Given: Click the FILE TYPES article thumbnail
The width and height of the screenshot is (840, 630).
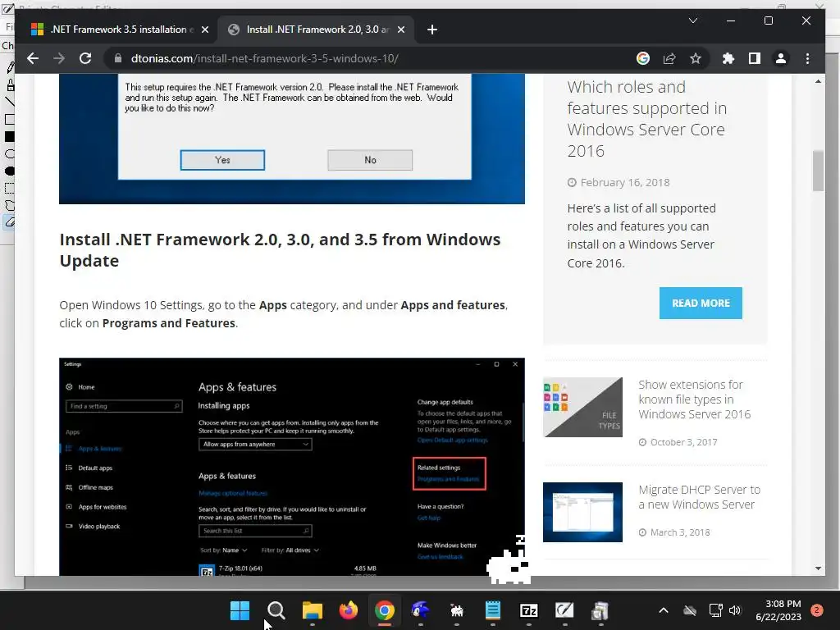Looking at the screenshot, I should click(x=583, y=407).
